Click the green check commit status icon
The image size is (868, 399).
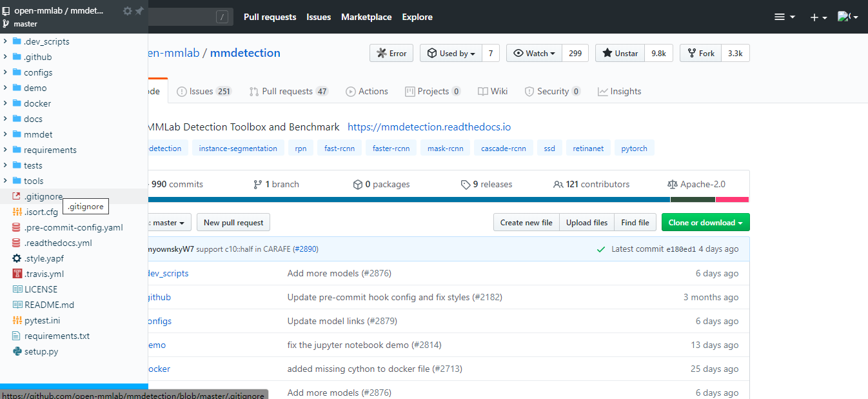pos(601,249)
